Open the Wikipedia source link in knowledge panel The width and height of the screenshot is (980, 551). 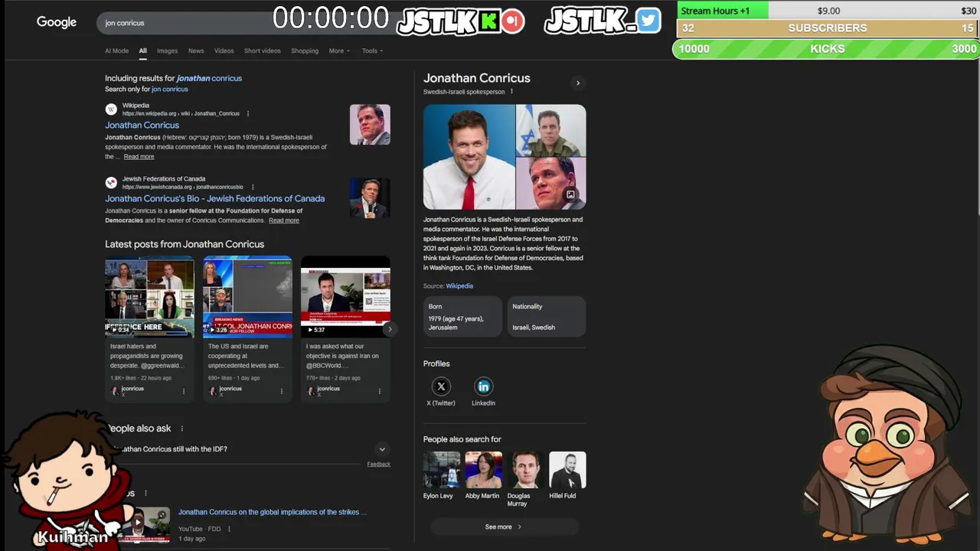[459, 286]
